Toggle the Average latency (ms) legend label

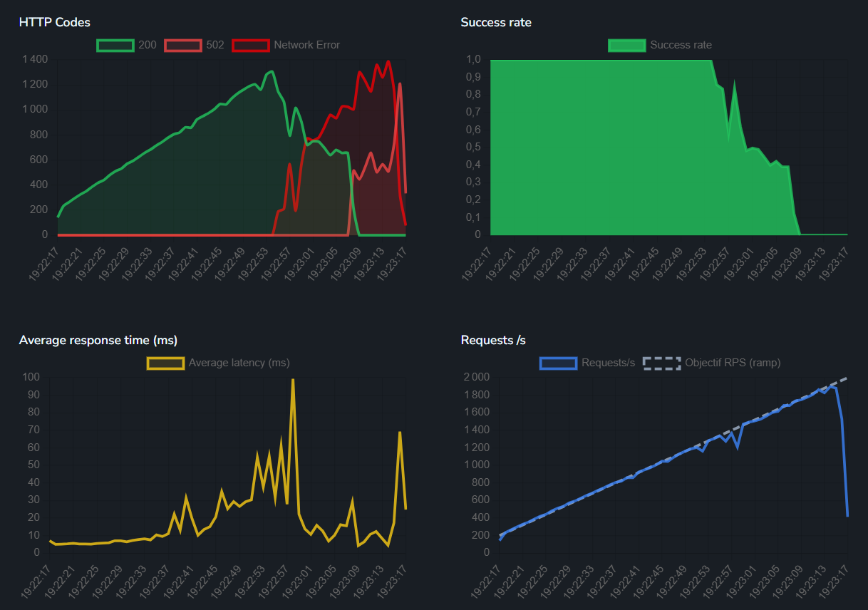(x=239, y=363)
